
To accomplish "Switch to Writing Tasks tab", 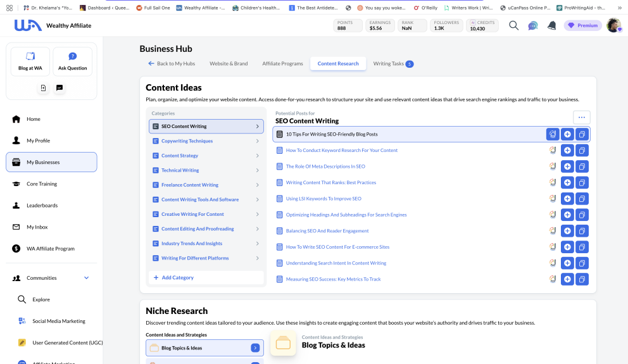I will coord(393,63).
